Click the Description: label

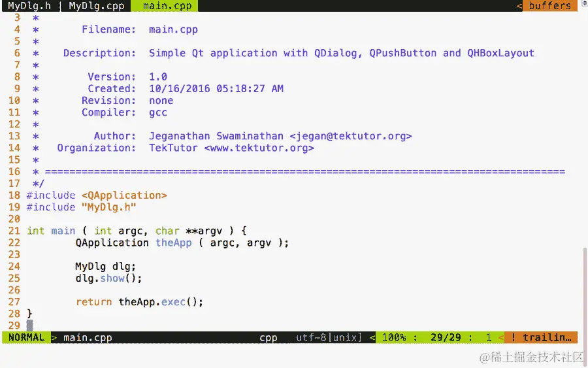99,53
